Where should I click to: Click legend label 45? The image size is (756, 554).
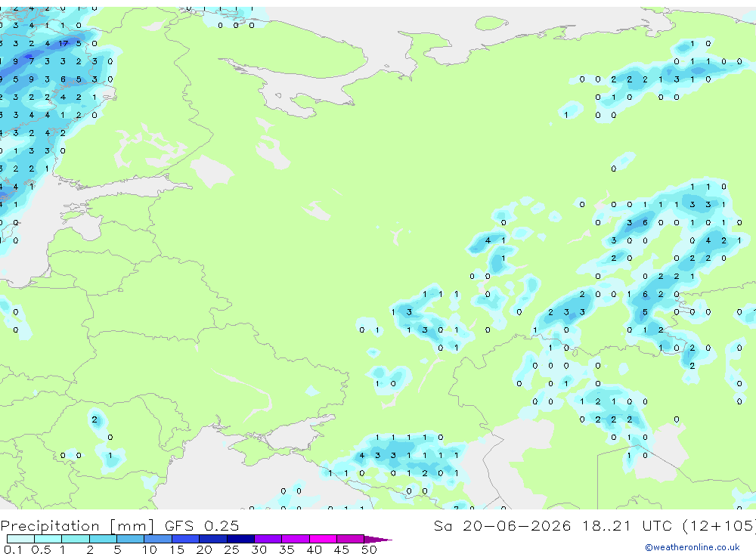[x=342, y=549]
